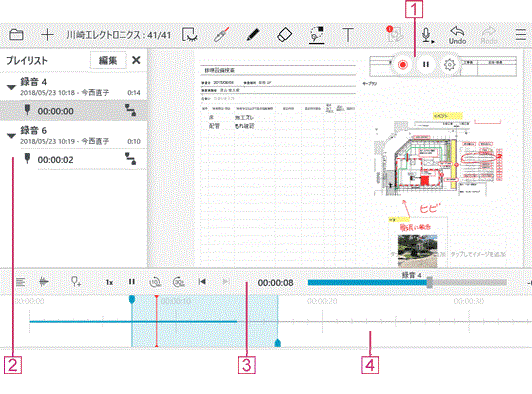Click the photo thumbnail in document

click(417, 251)
